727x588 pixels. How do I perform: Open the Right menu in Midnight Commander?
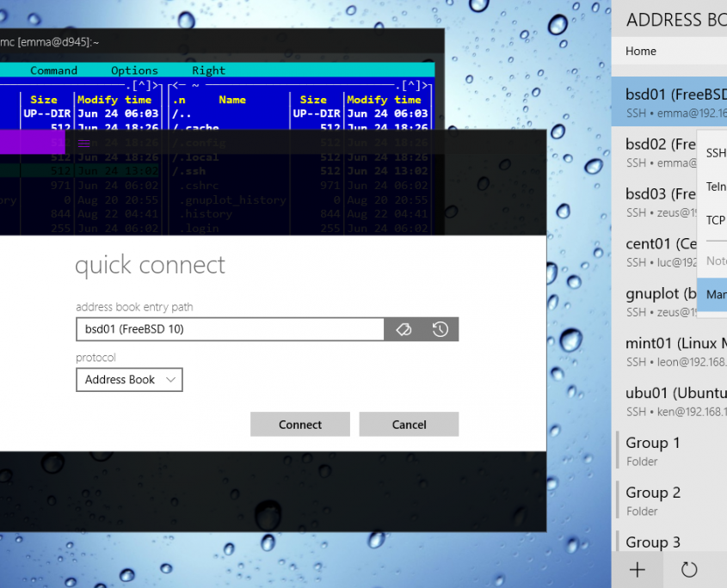[x=208, y=70]
